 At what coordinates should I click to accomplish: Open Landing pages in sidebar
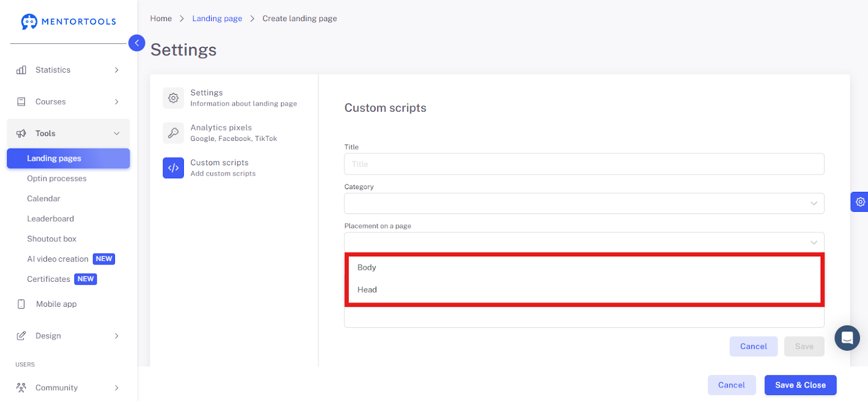coord(68,158)
